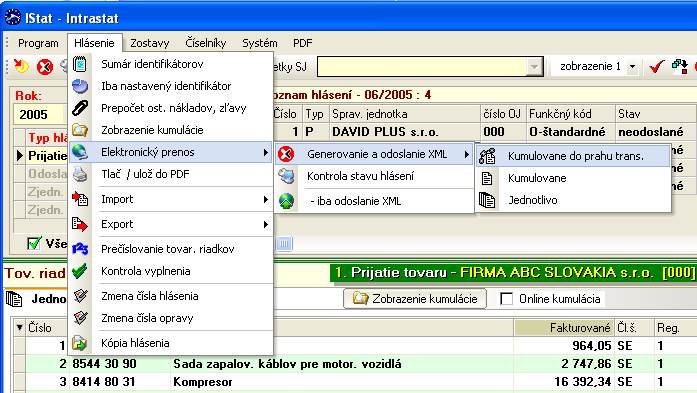Click the red X icon for Generovanie a odoslanie XML

click(x=286, y=154)
